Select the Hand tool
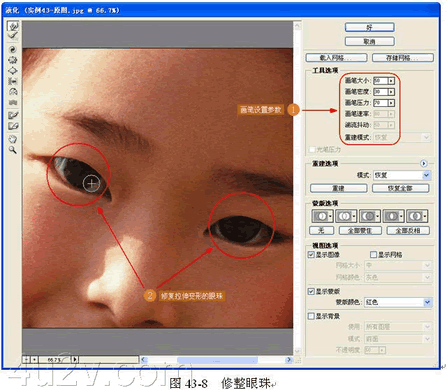 13,139
